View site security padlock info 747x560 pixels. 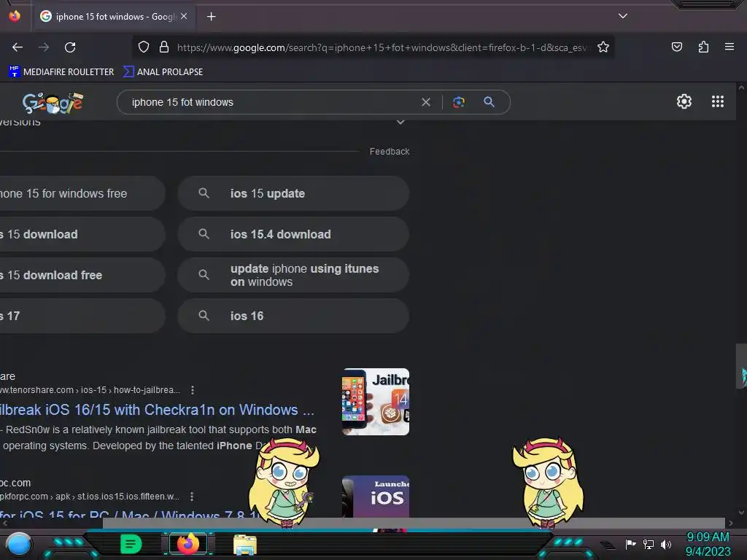[164, 47]
